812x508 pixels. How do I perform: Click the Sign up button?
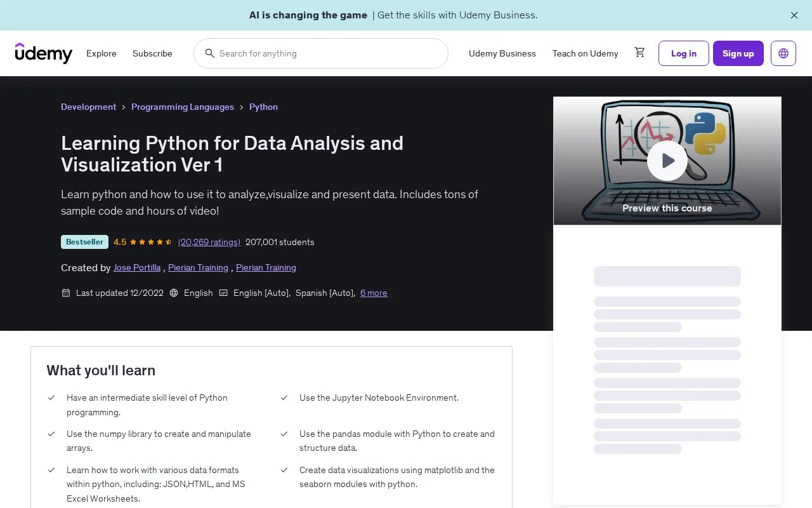[738, 53]
